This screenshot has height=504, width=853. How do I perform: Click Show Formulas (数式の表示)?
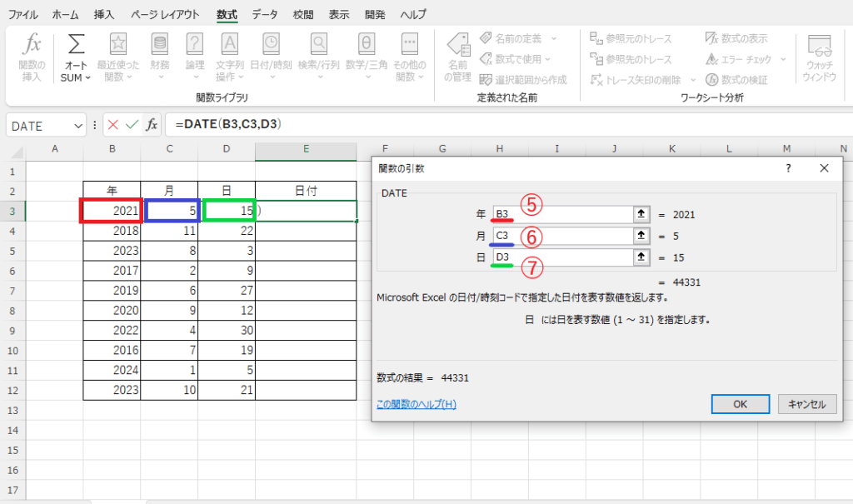pos(736,38)
